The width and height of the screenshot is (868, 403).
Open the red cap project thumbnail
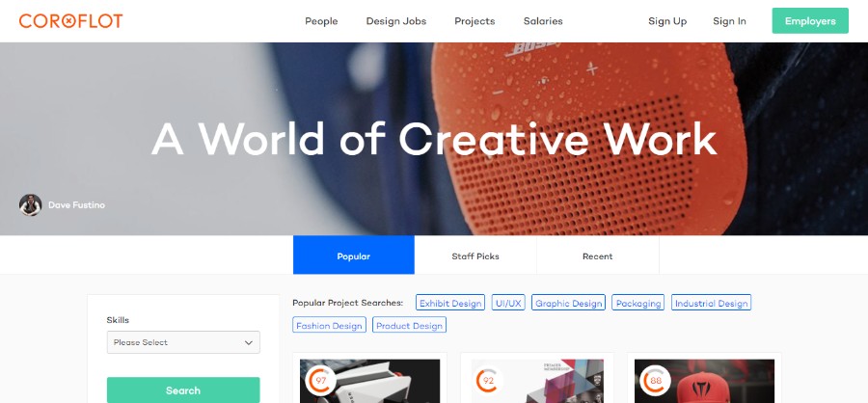tap(704, 382)
